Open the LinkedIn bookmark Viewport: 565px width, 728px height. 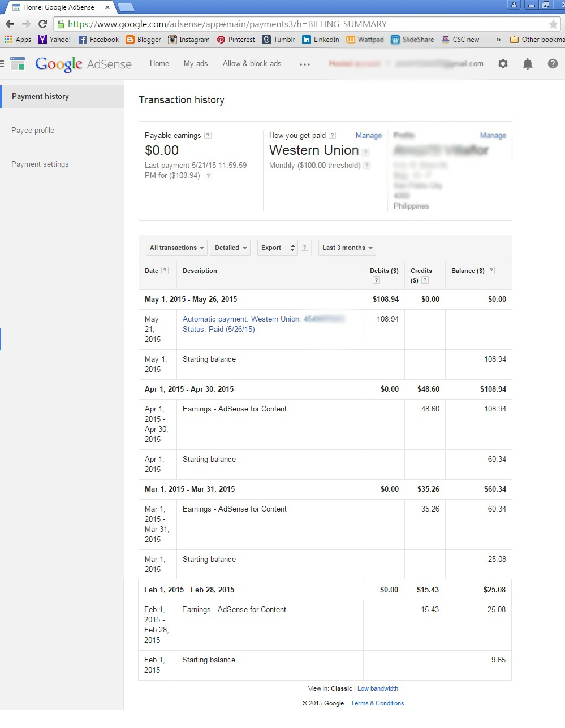321,40
